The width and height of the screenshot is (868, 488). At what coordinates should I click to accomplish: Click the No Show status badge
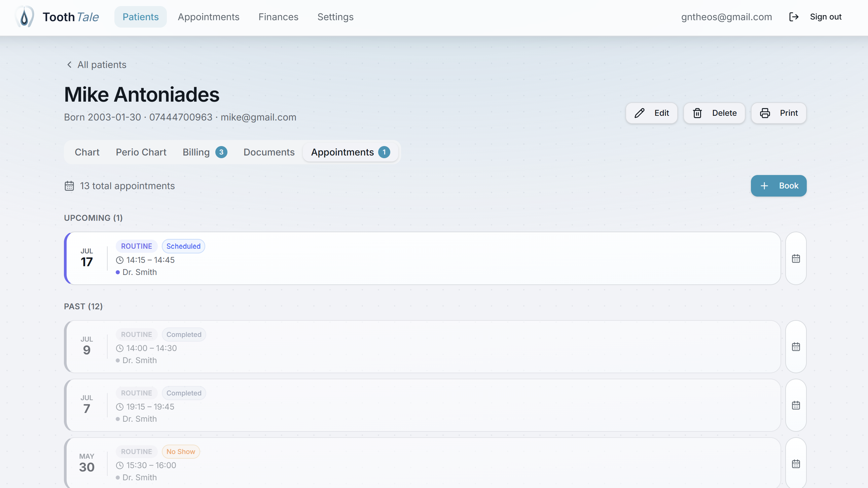pos(181,452)
